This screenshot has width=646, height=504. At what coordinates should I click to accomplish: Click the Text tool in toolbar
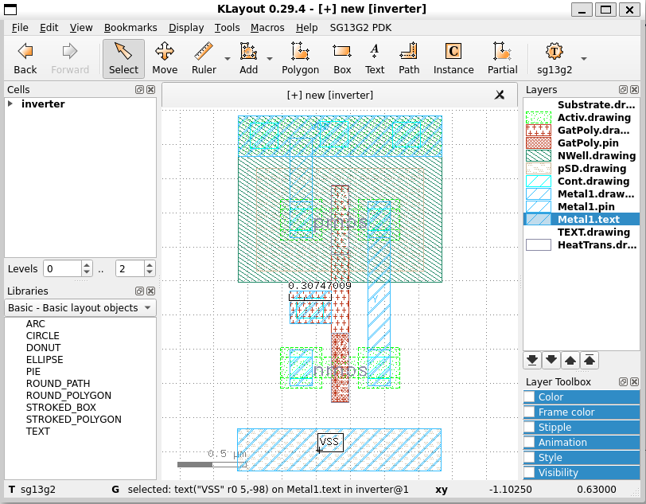pos(374,58)
